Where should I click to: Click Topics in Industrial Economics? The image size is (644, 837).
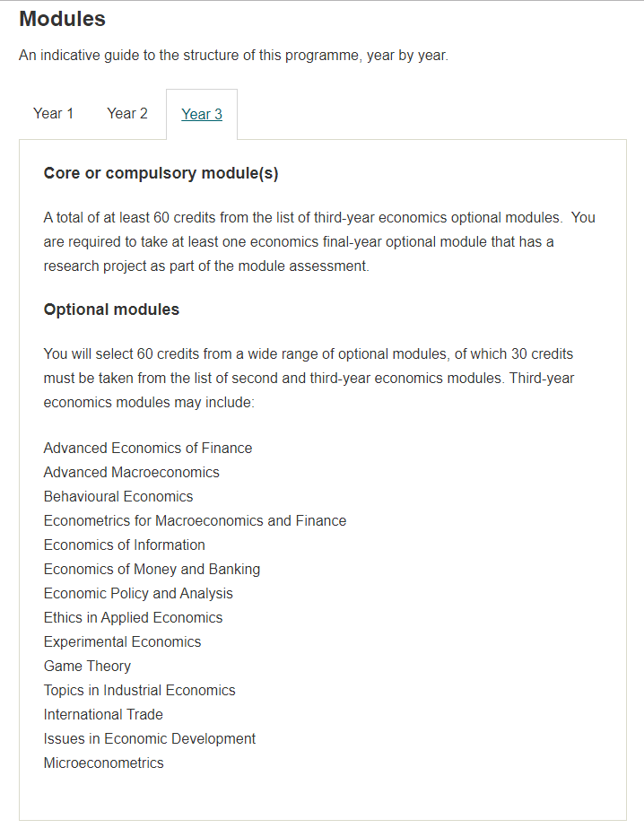pos(139,690)
